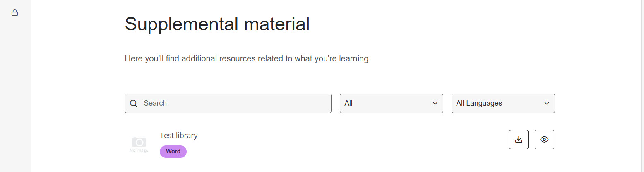This screenshot has width=644, height=172.
Task: Click the chevron arrow on the All filter
Action: [x=435, y=104]
